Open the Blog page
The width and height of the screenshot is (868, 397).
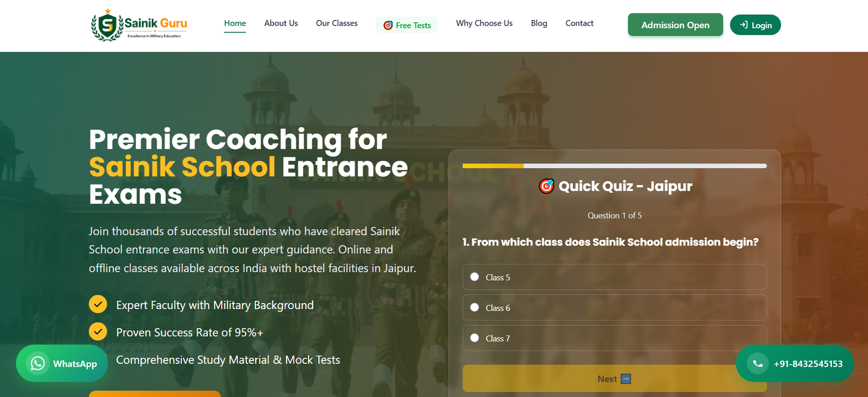539,23
